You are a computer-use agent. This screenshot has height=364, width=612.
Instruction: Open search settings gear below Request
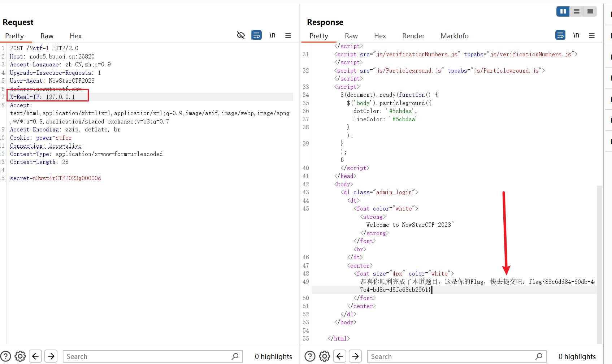tap(20, 356)
